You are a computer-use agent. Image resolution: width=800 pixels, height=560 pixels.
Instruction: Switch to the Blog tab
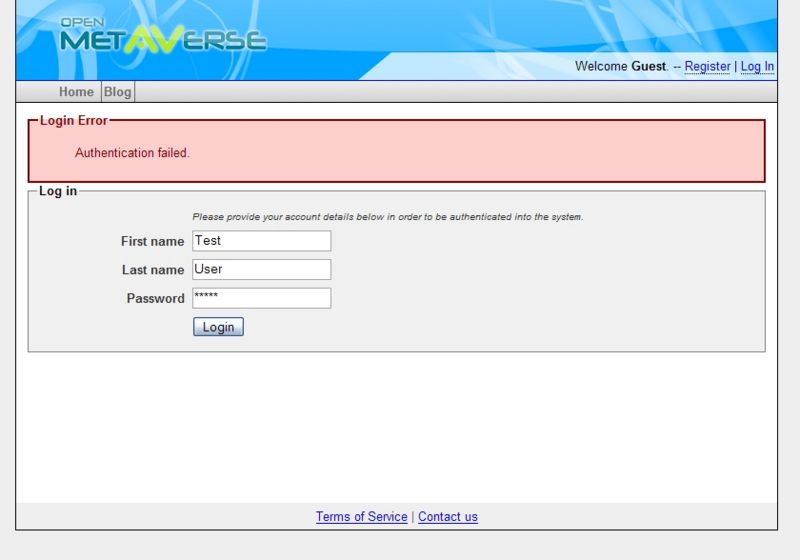[118, 92]
